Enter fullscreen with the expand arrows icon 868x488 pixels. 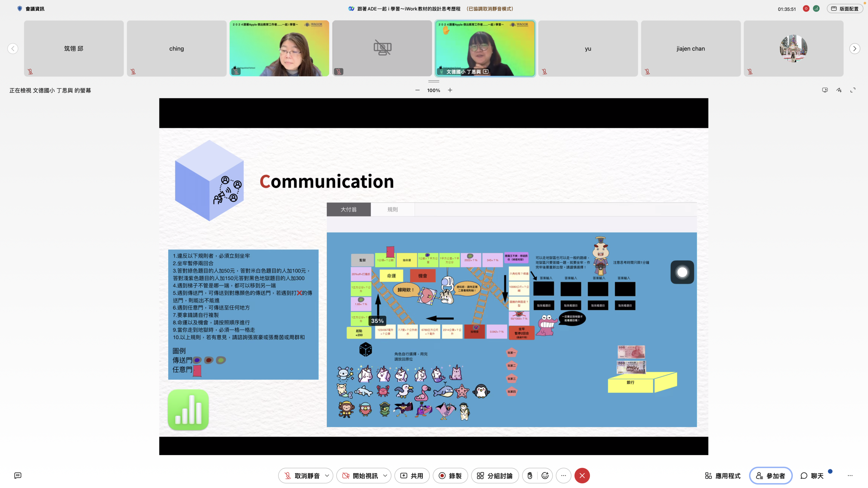(853, 90)
